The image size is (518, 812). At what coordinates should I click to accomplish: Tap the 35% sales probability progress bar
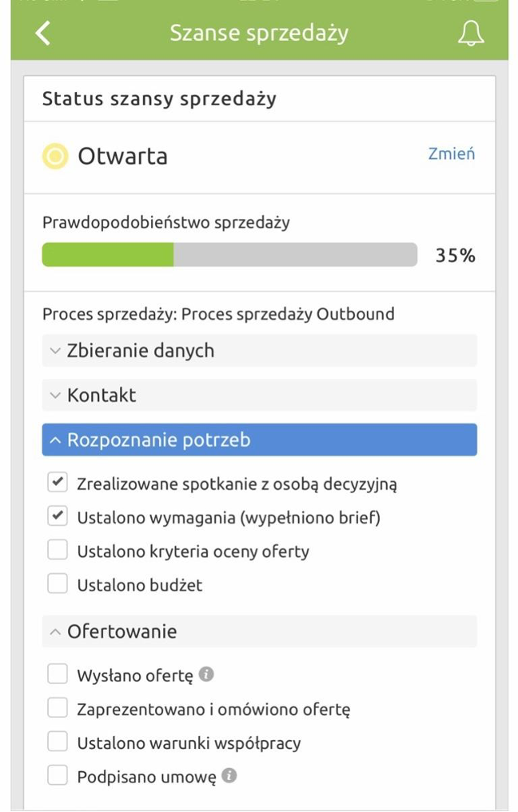230,254
